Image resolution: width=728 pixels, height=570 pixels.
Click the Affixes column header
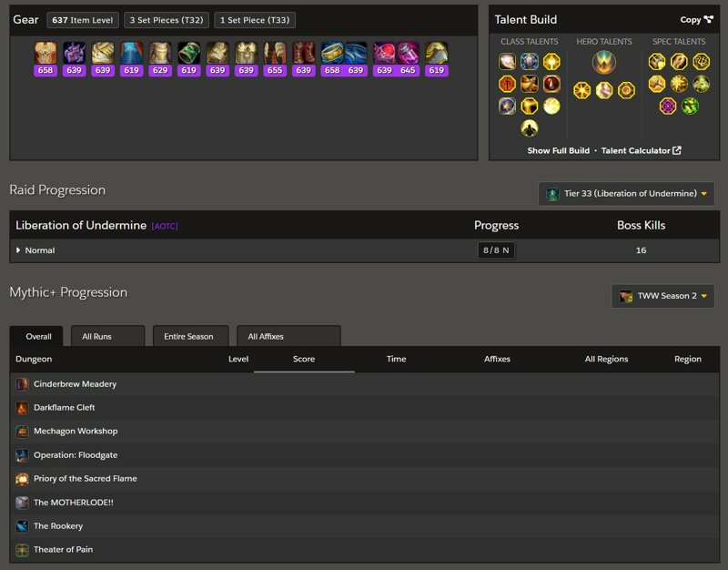coord(497,359)
